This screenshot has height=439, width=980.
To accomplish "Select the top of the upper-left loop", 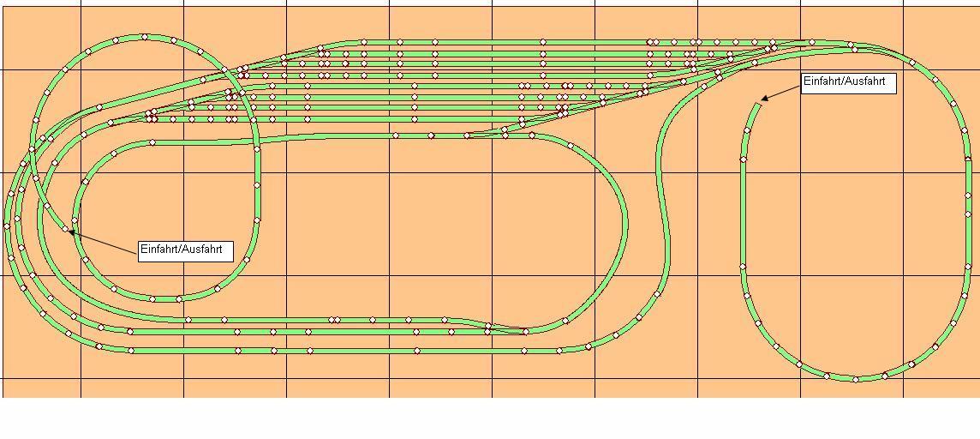I will 144,37.
